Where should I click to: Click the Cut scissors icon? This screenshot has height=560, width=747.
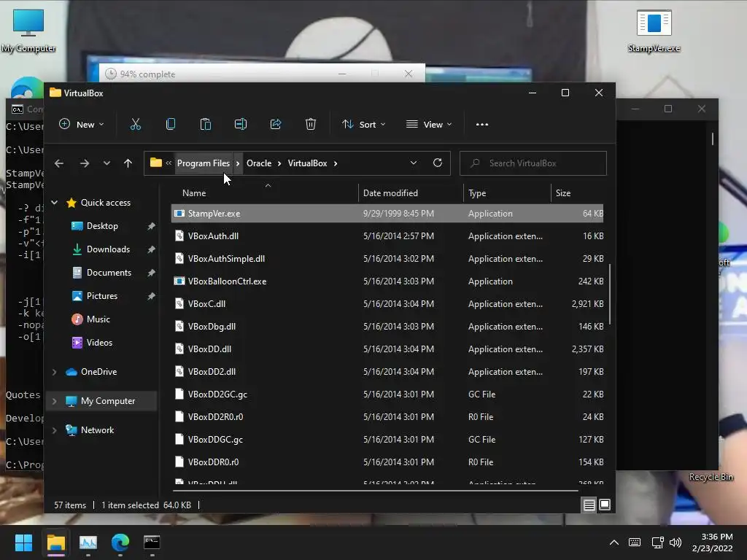136,124
